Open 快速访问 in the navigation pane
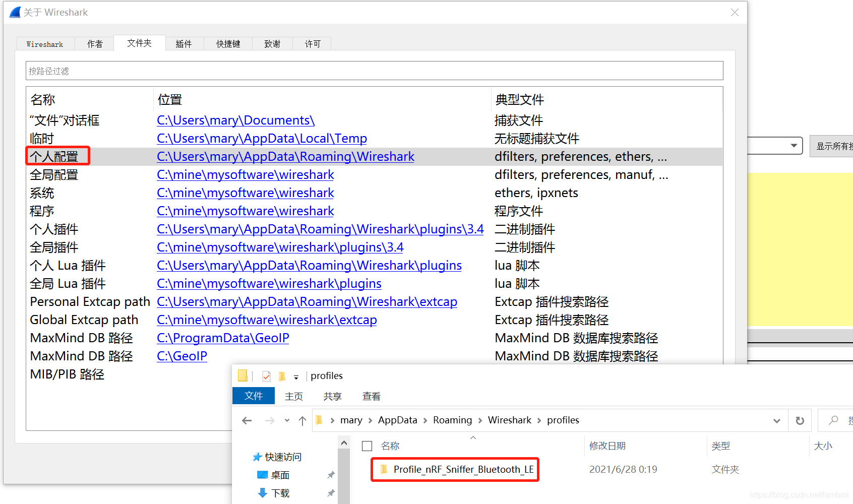Image resolution: width=853 pixels, height=504 pixels. coord(277,457)
